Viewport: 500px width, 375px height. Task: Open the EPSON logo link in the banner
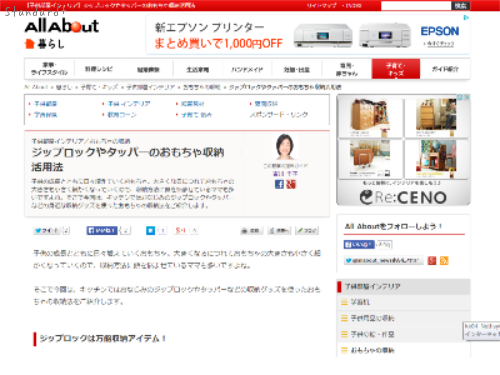click(x=440, y=31)
